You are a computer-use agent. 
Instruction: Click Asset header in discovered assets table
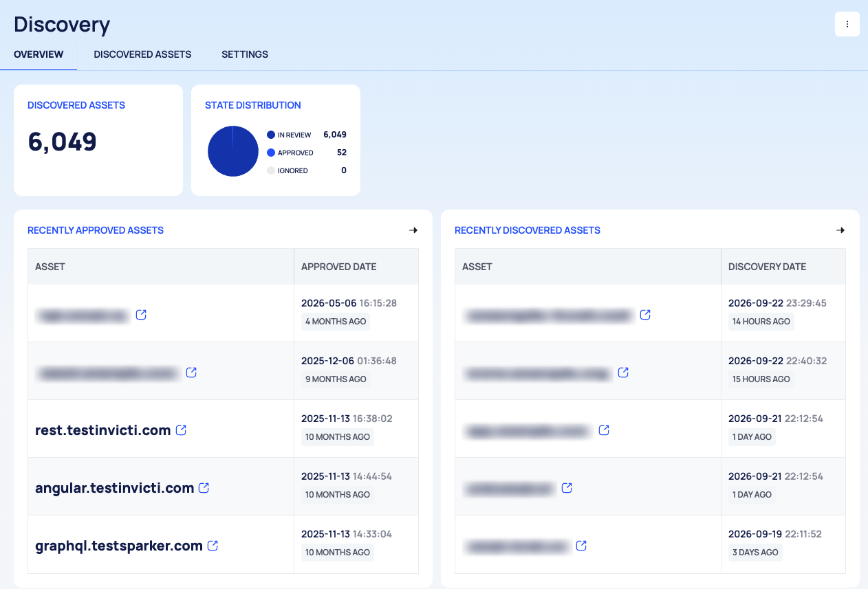[x=477, y=267]
